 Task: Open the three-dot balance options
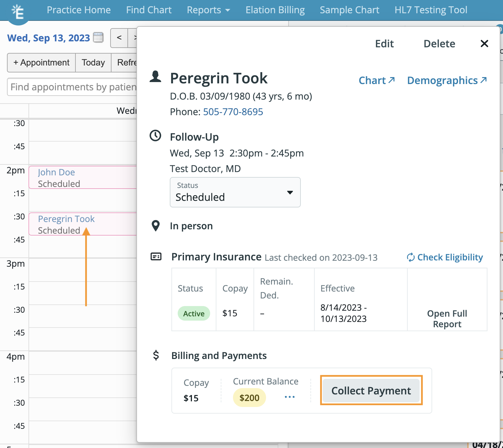[290, 397]
